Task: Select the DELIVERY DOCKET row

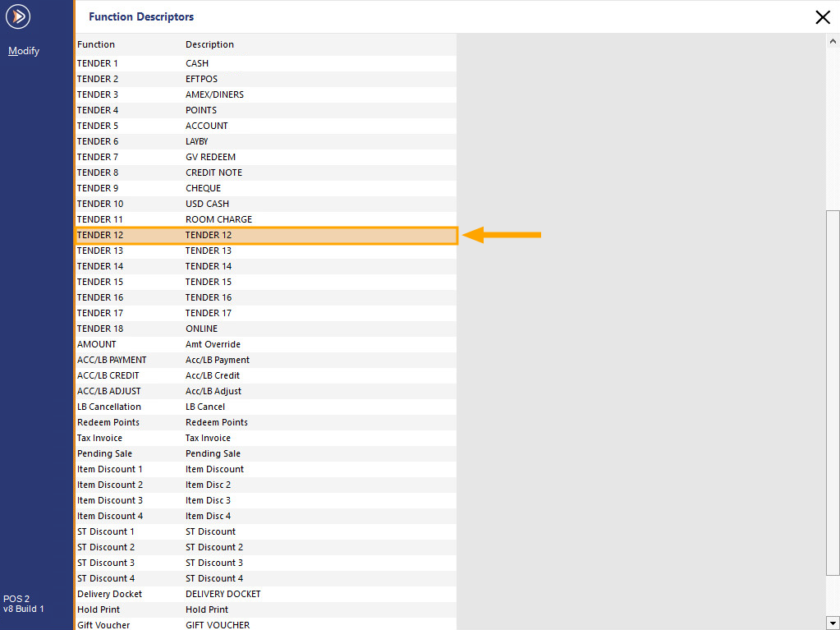Action: click(x=265, y=594)
